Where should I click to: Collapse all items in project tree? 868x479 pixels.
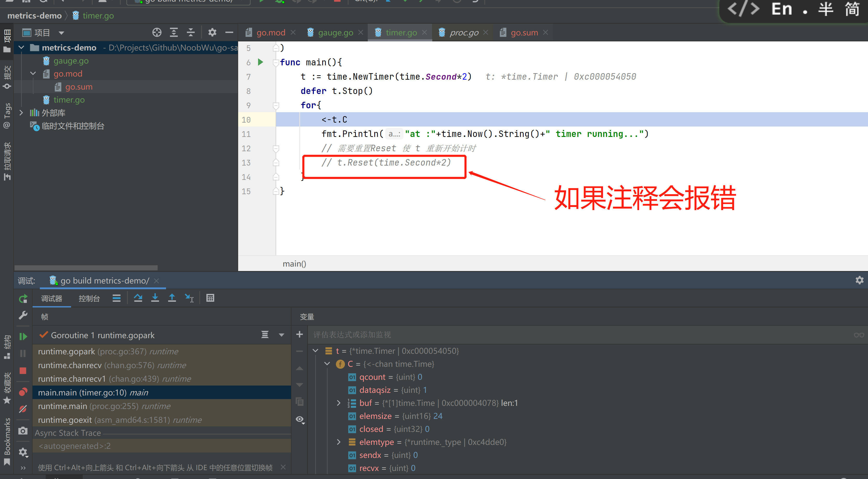(x=191, y=32)
